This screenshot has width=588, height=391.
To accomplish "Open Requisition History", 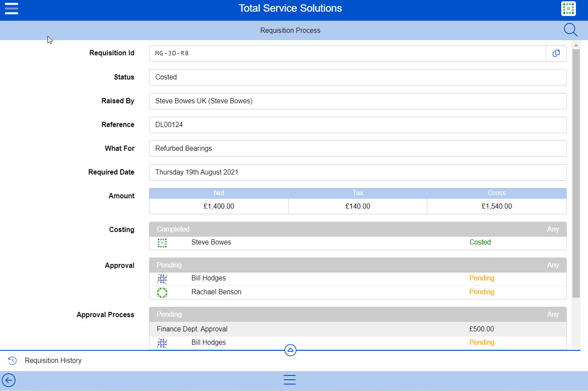I will coord(53,360).
